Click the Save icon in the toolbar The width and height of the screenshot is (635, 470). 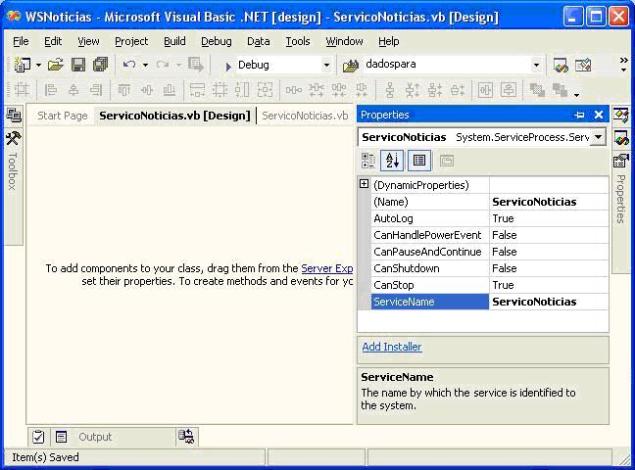coord(78,65)
